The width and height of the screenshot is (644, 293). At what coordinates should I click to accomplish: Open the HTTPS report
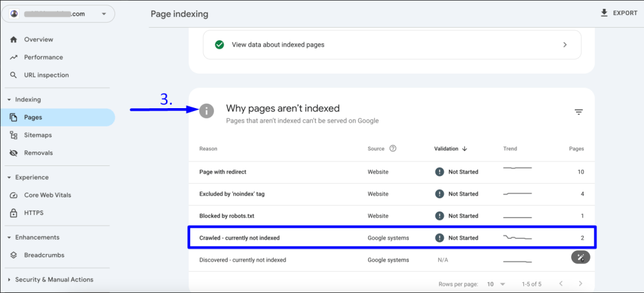34,213
